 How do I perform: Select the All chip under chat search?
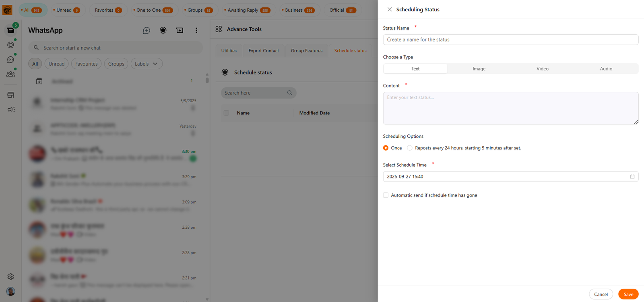[35, 64]
